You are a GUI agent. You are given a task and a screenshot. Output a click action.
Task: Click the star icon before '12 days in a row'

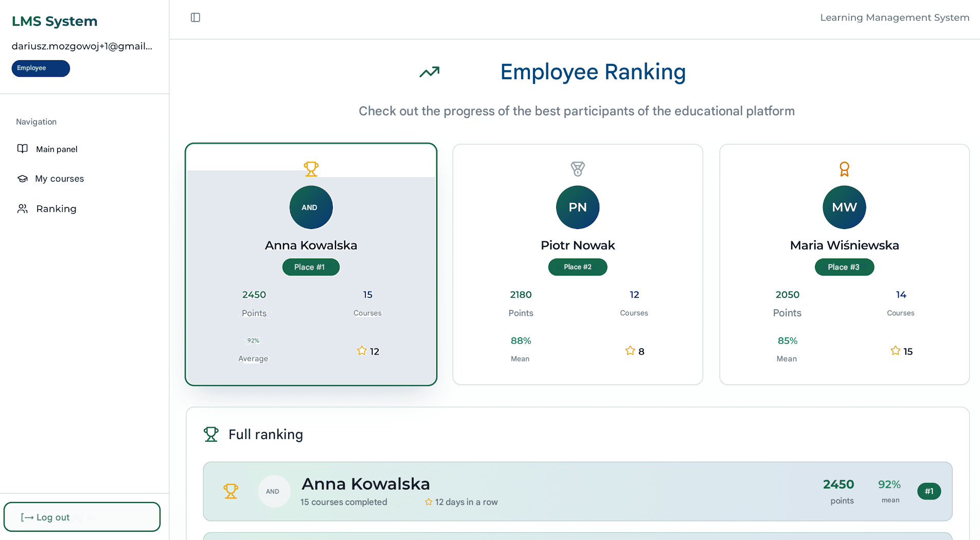click(x=429, y=502)
